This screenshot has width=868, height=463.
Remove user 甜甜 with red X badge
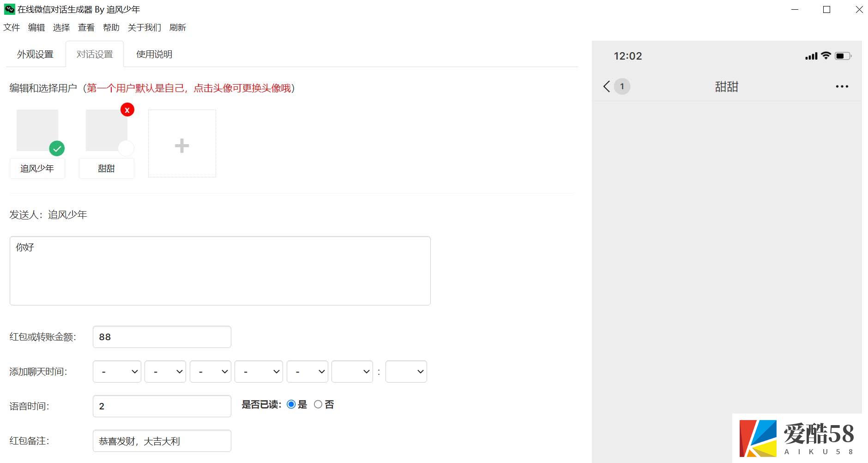[x=127, y=110]
